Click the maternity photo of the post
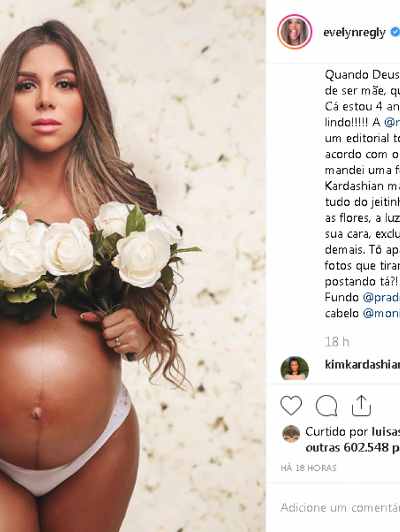 pos(133,266)
